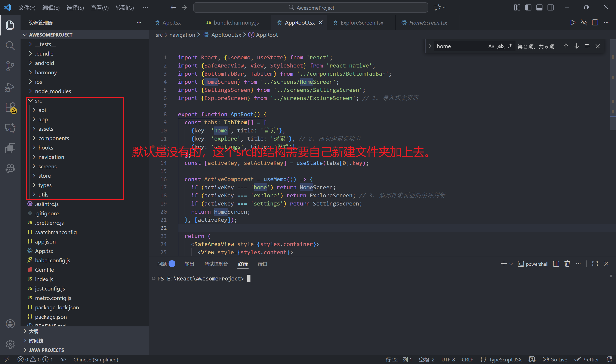Screen dimensions: 616x364
Task: Select the Source Control icon
Action: coord(10,66)
